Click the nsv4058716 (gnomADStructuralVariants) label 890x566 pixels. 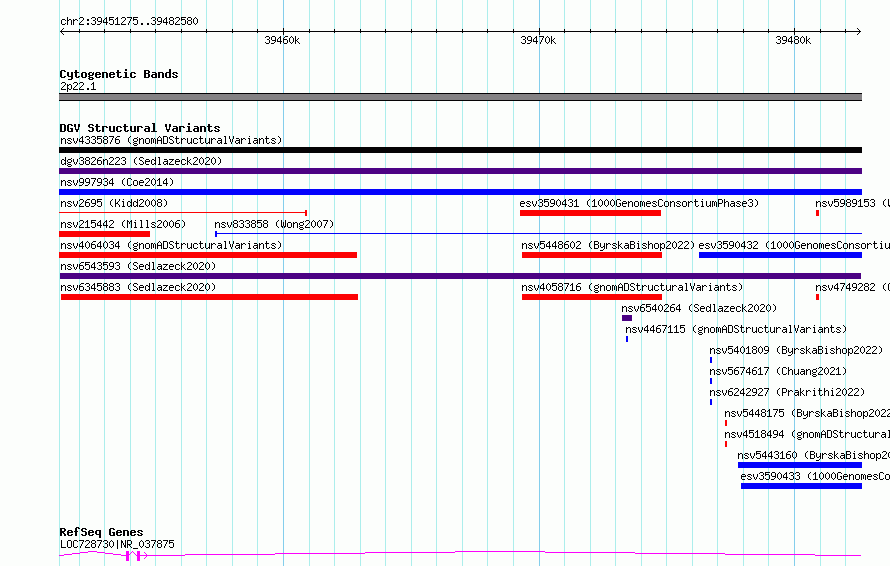point(632,287)
